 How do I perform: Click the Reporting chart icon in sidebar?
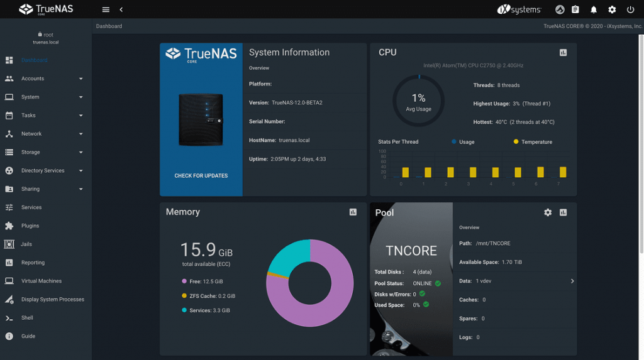tap(9, 263)
